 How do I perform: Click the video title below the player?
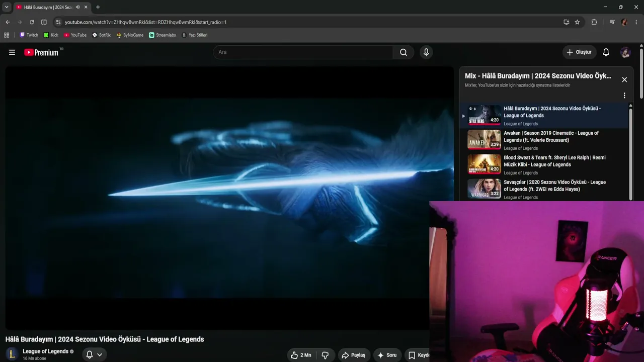[105, 339]
